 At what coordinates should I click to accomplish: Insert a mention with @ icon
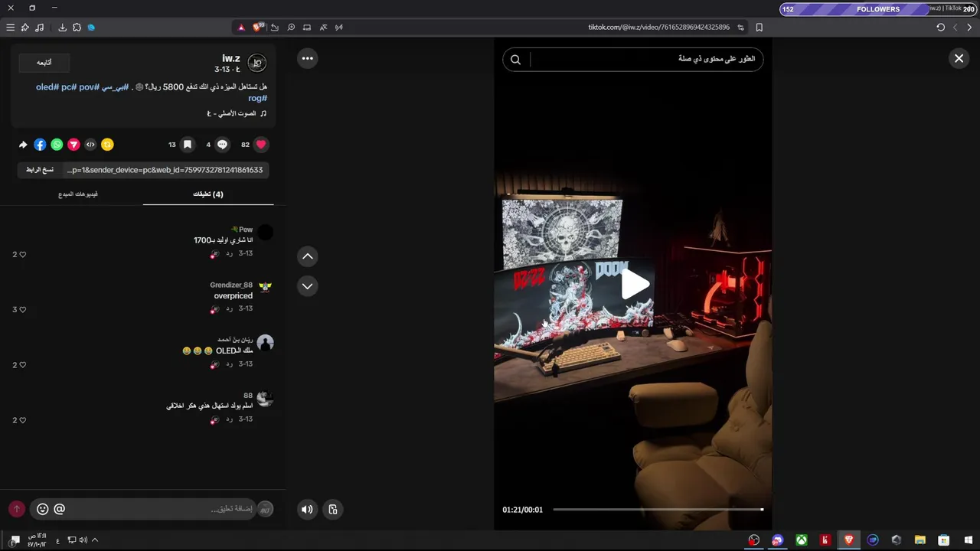point(60,509)
